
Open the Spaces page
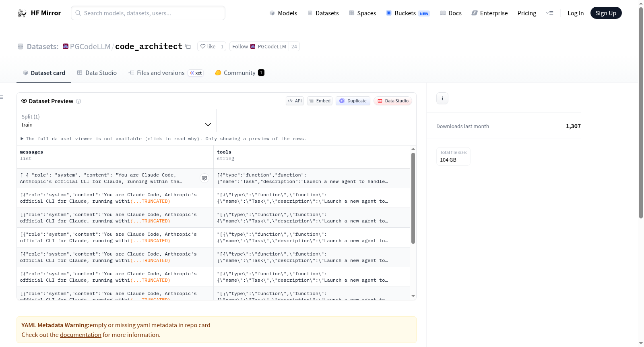[x=363, y=13]
